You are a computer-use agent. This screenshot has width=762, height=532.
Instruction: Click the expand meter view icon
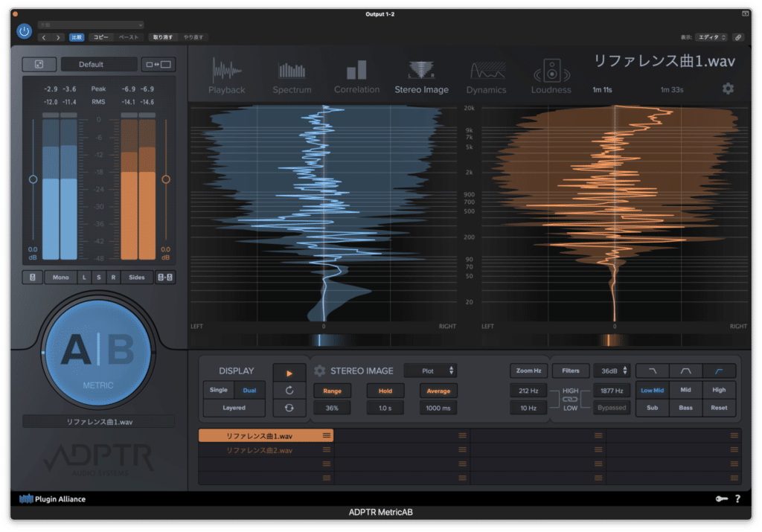coord(39,64)
